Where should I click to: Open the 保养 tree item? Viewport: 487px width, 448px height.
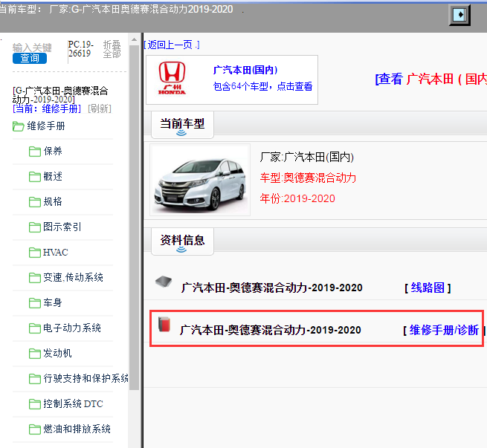coord(53,151)
